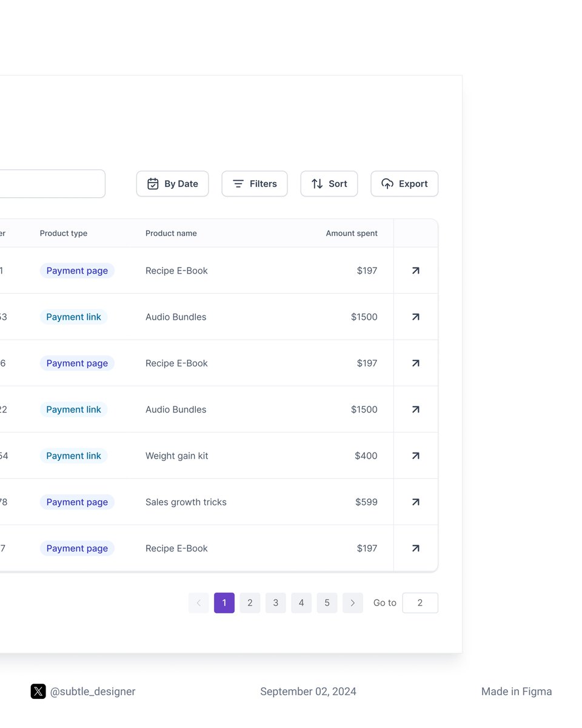Go to next page chevron
The height and width of the screenshot is (728, 582).
pyautogui.click(x=353, y=603)
